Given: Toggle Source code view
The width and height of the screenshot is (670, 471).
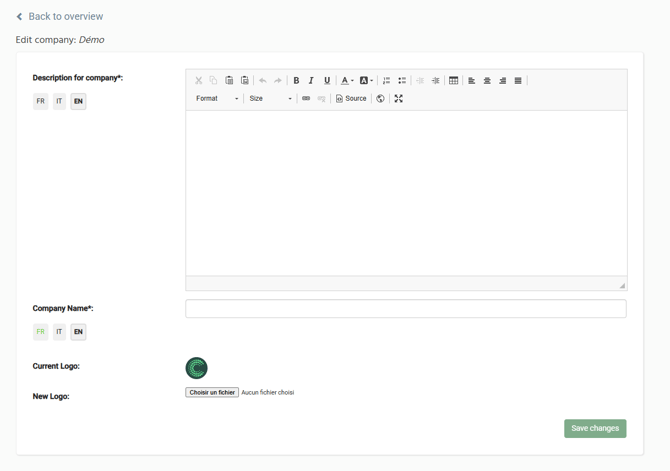Looking at the screenshot, I should click(x=351, y=99).
